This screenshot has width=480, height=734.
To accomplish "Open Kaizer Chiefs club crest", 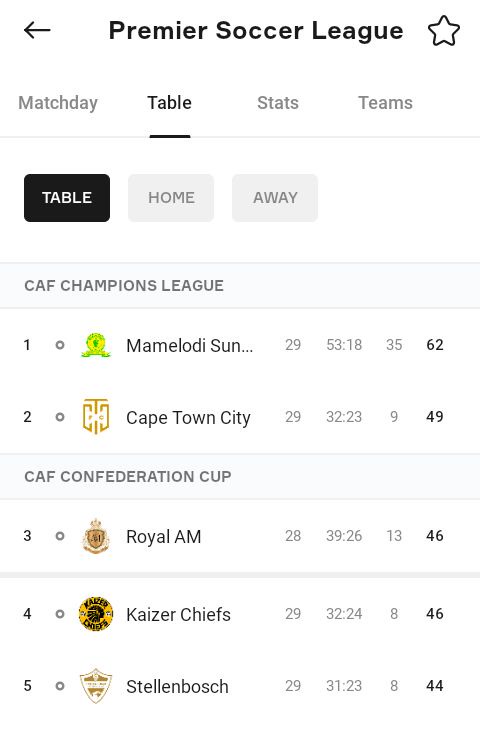I will (x=96, y=614).
